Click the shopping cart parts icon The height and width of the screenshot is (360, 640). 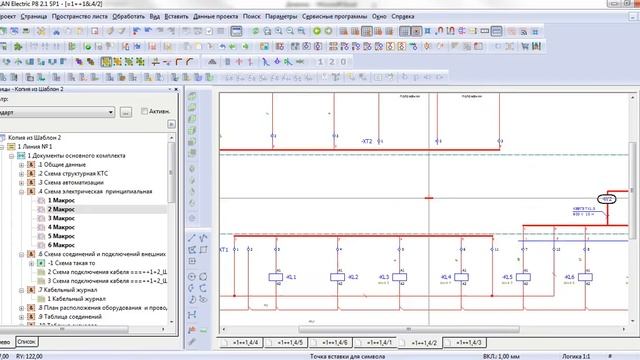click(525, 46)
